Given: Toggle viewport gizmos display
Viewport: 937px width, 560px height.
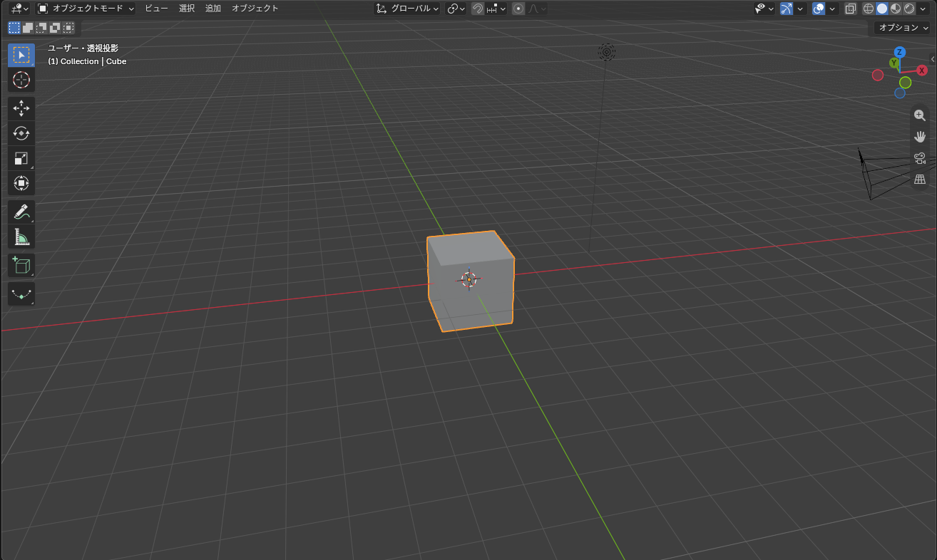Looking at the screenshot, I should click(787, 9).
